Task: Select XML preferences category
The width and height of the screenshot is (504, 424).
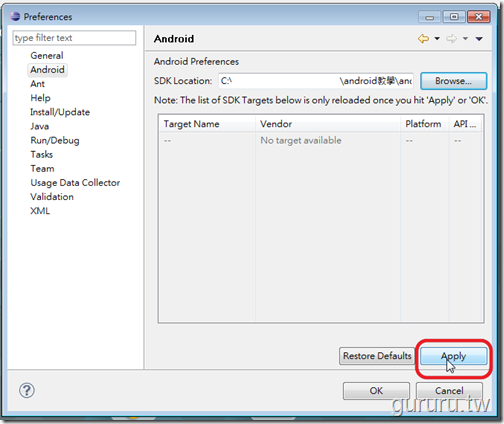Action: click(40, 211)
